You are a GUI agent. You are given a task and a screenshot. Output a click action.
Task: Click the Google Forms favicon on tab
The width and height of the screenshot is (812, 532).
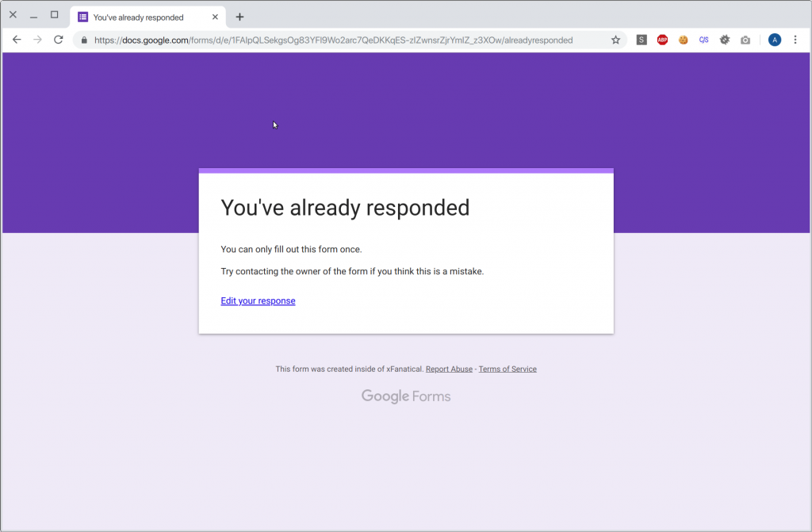pyautogui.click(x=82, y=17)
